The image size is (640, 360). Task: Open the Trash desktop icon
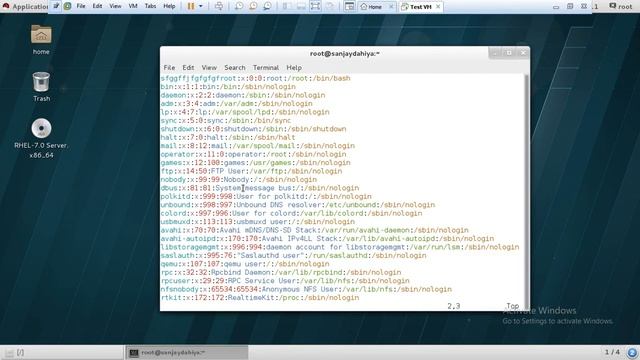[41, 87]
